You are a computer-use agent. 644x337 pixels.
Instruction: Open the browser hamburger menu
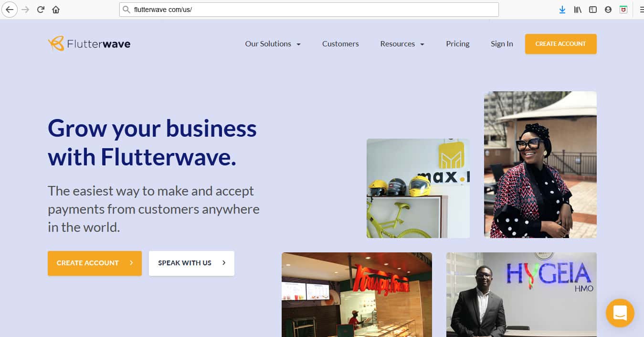tap(641, 10)
